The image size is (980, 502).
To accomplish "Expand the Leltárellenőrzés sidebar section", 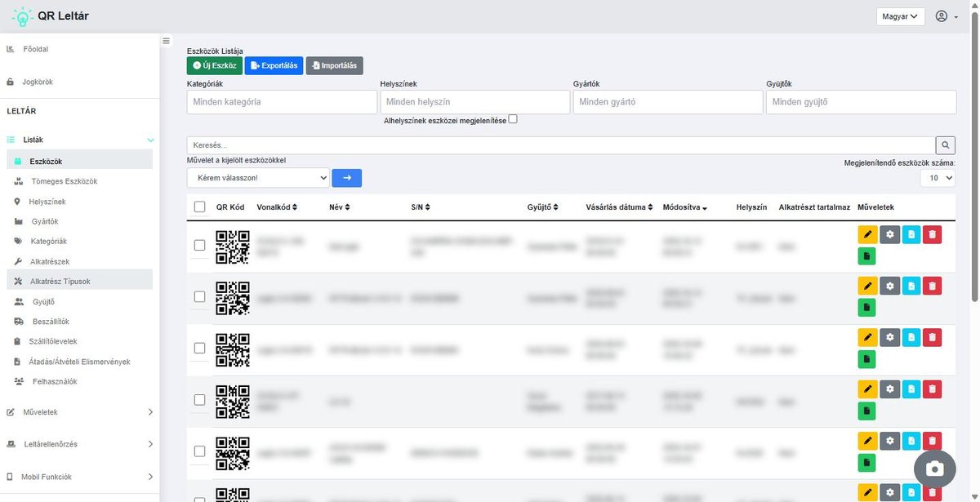I will (x=80, y=444).
